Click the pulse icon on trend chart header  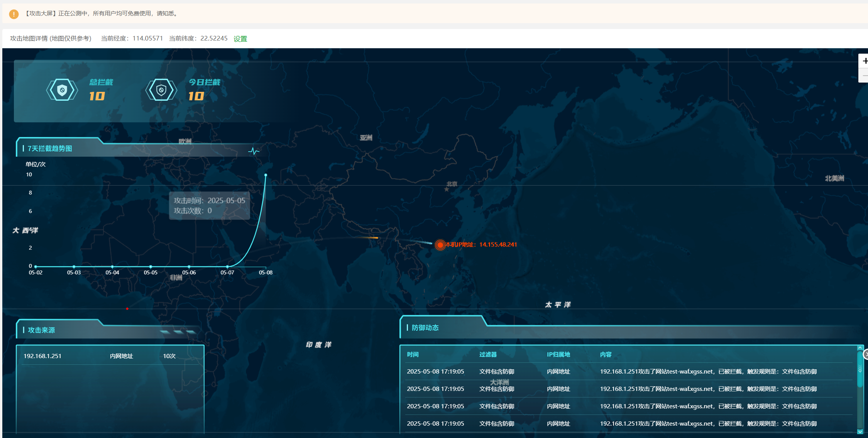(x=253, y=151)
